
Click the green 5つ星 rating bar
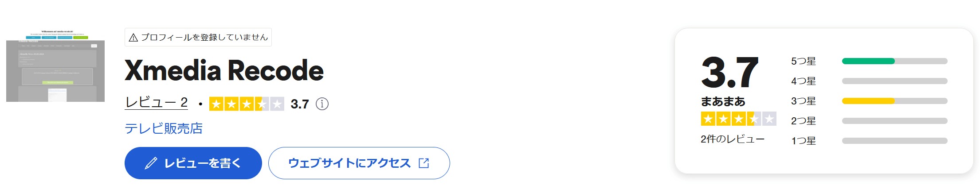pyautogui.click(x=868, y=61)
